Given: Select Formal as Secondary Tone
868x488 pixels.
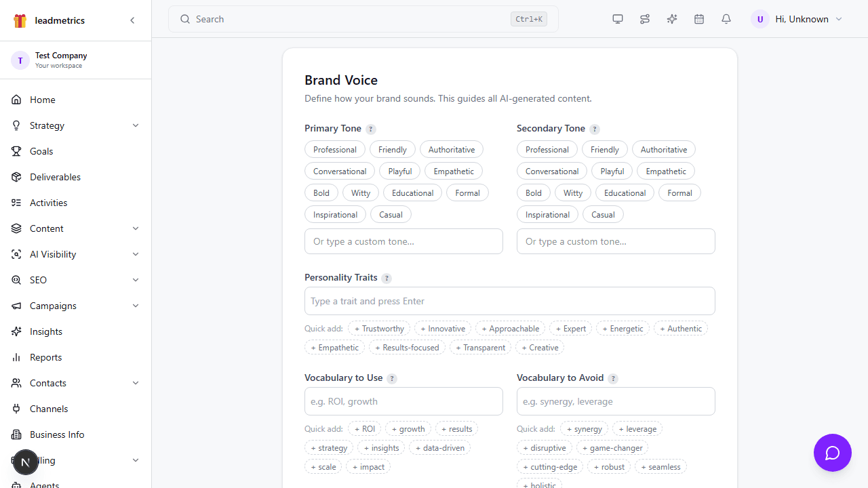Looking at the screenshot, I should click(x=679, y=193).
